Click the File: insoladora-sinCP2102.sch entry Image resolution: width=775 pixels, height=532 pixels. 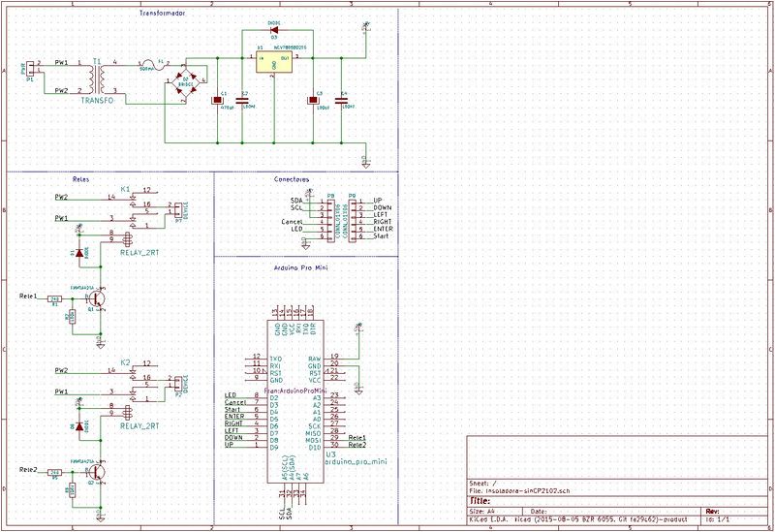tap(519, 491)
